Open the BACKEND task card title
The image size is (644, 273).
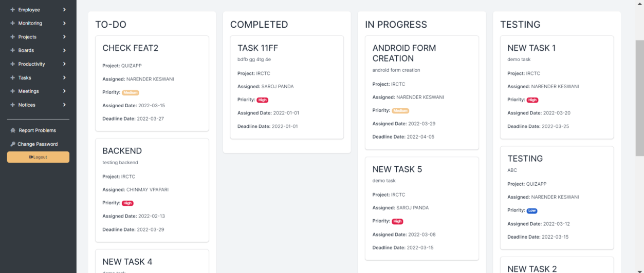coord(122,151)
